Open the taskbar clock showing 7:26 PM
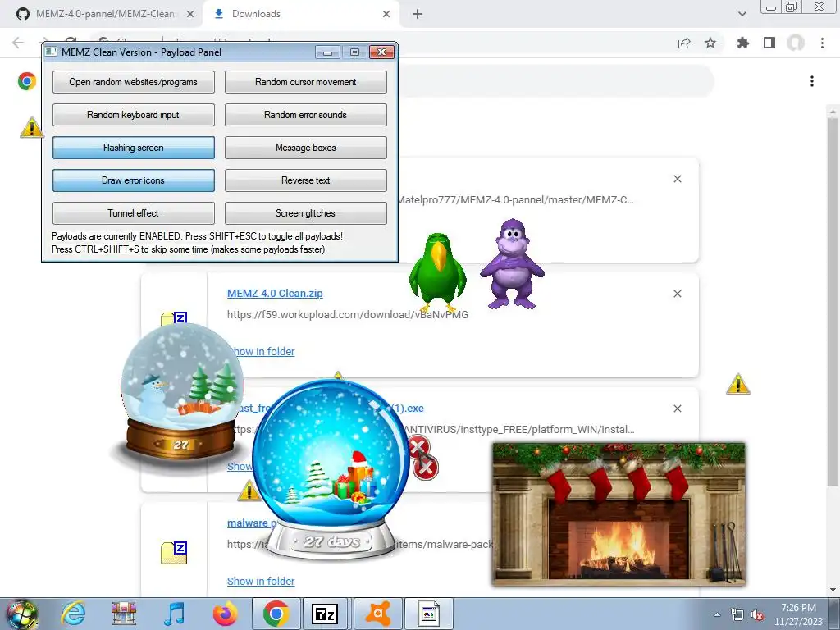 pos(798,614)
